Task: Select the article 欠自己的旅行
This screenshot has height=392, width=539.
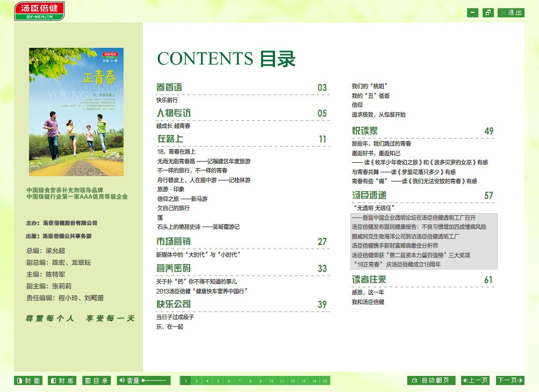Action: click(x=174, y=208)
